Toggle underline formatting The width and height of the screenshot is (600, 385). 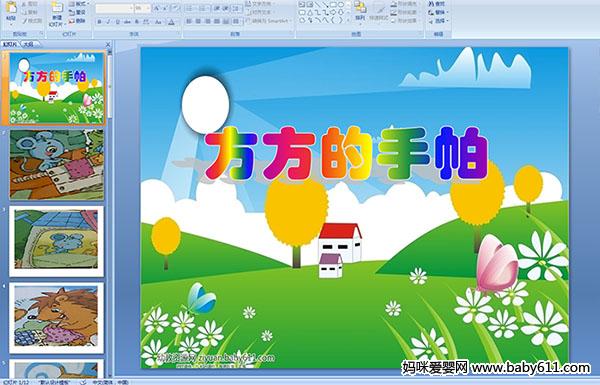117,22
